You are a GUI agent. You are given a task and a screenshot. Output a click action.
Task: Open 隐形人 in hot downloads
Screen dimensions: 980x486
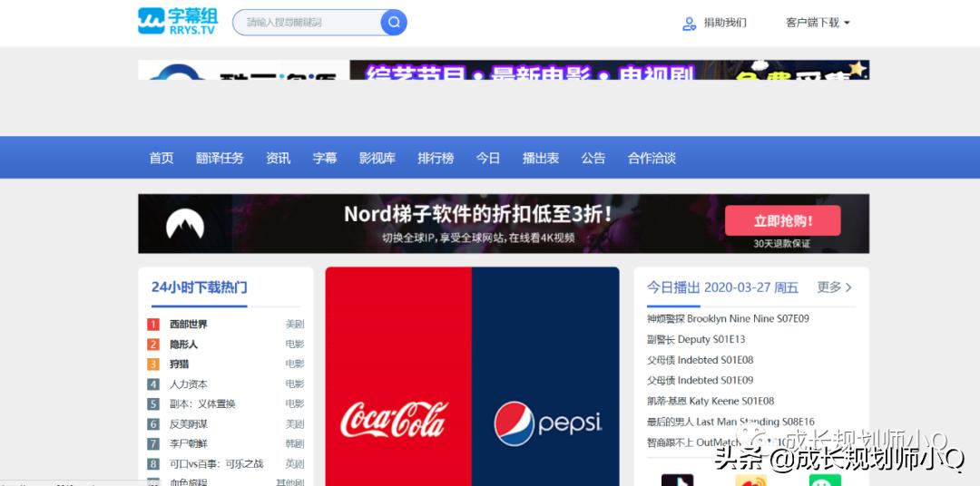click(183, 345)
